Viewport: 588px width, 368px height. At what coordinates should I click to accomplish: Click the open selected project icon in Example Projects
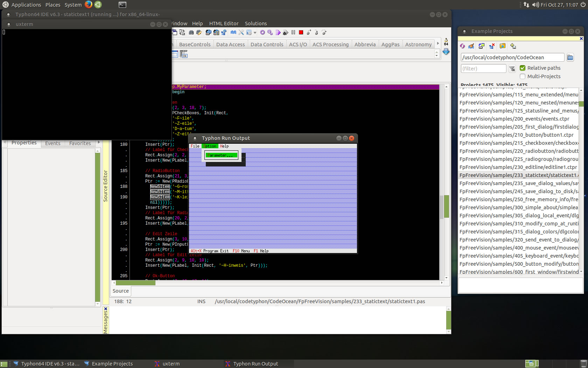(x=482, y=46)
